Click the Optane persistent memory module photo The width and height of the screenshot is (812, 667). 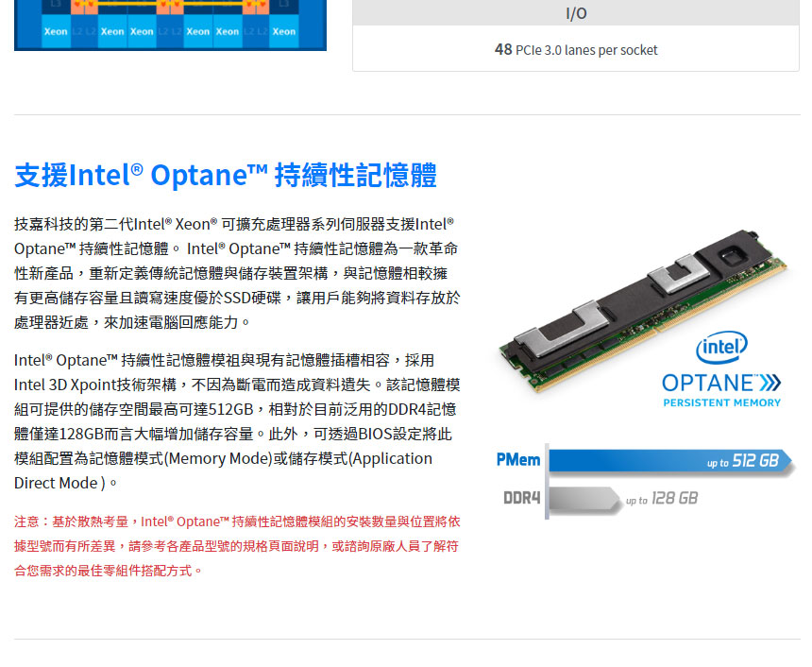point(642,311)
